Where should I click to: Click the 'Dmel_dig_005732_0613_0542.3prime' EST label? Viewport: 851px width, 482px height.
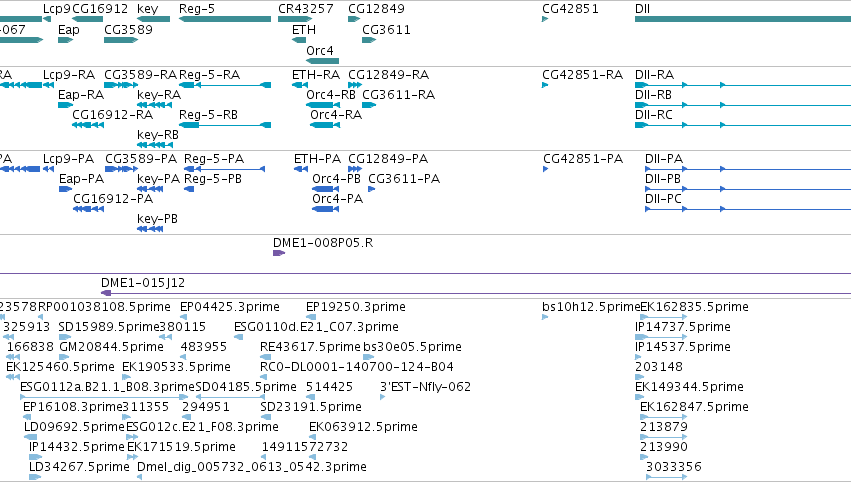pos(252,467)
